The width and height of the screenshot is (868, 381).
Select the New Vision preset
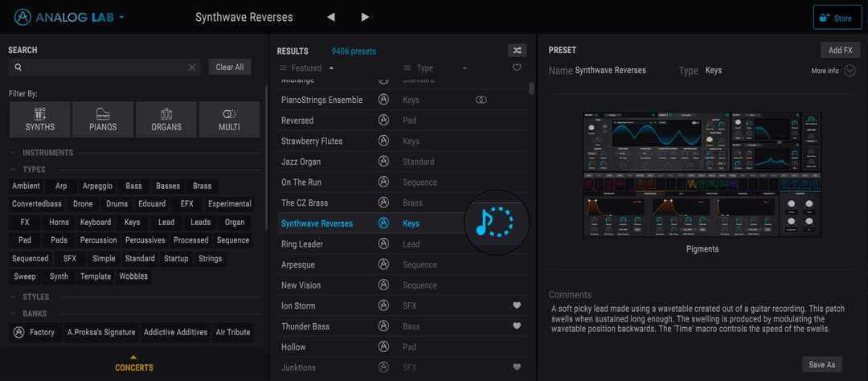pyautogui.click(x=301, y=285)
